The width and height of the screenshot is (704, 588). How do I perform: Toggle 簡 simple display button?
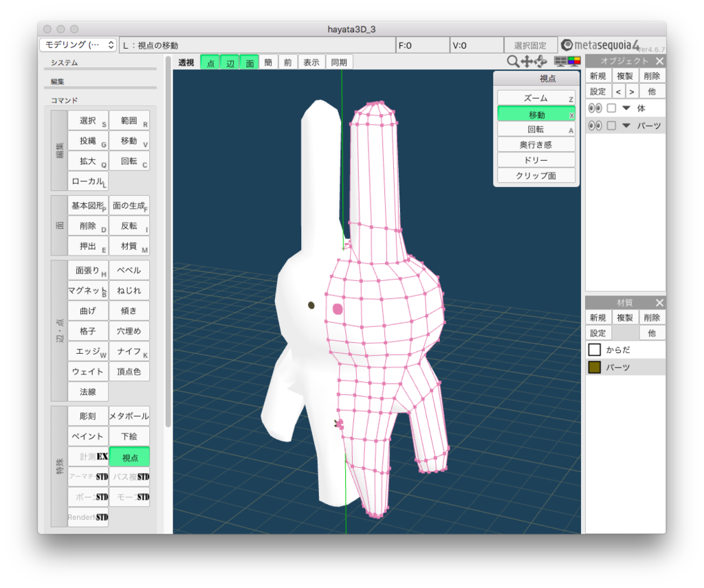click(269, 63)
